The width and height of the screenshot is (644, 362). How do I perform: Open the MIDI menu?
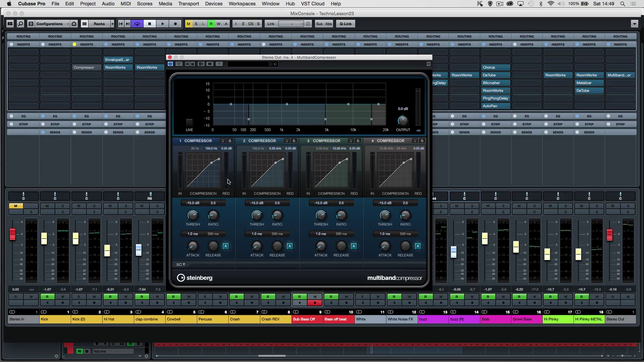(x=126, y=4)
